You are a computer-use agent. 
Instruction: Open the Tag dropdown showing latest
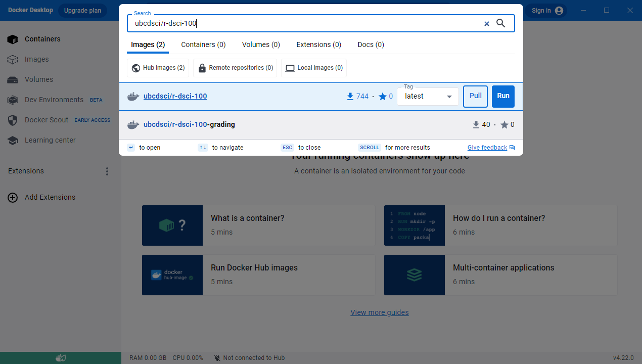coord(428,97)
